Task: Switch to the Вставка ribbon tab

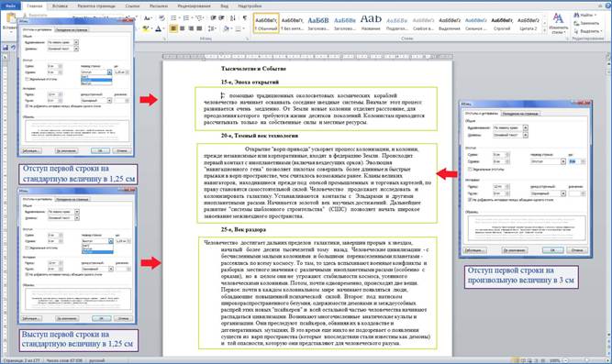Action: pos(60,6)
